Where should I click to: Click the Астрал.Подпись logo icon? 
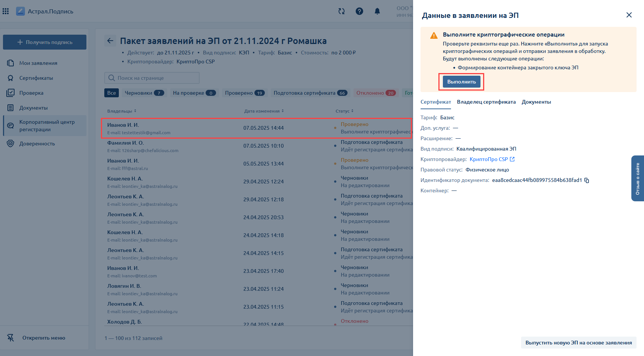pos(20,11)
